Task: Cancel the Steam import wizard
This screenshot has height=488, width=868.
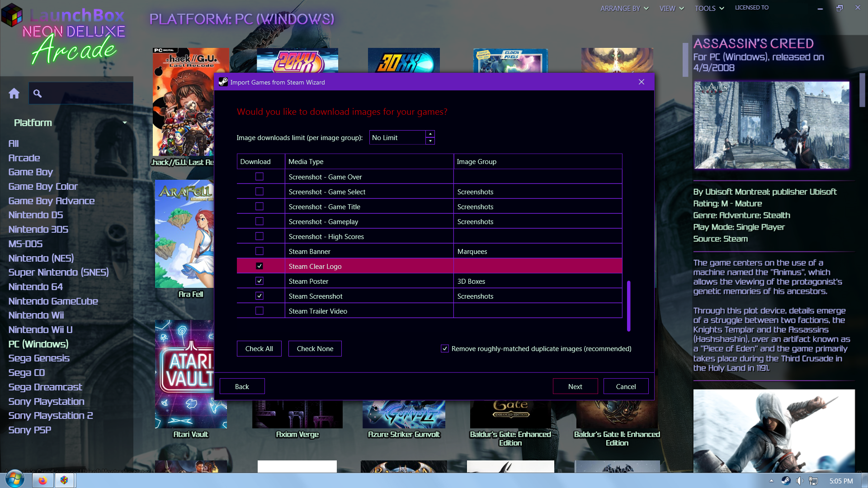Action: (x=626, y=386)
